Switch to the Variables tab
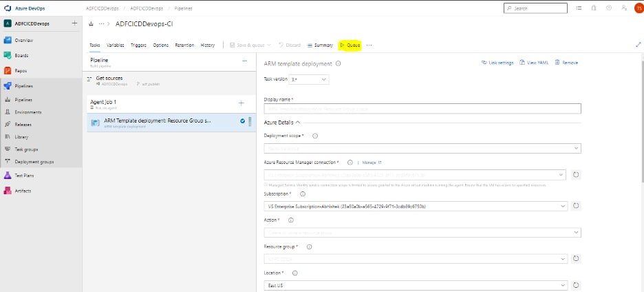The width and height of the screenshot is (644, 292). [116, 45]
